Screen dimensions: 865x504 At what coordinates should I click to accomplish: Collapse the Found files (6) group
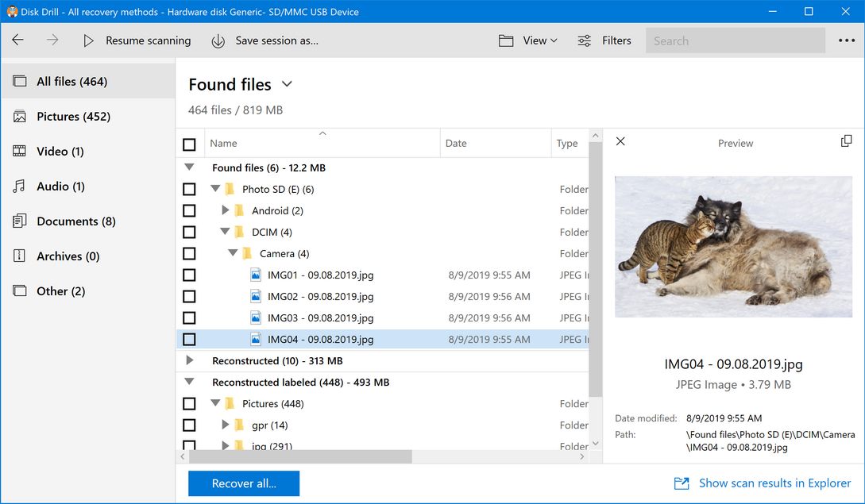189,167
